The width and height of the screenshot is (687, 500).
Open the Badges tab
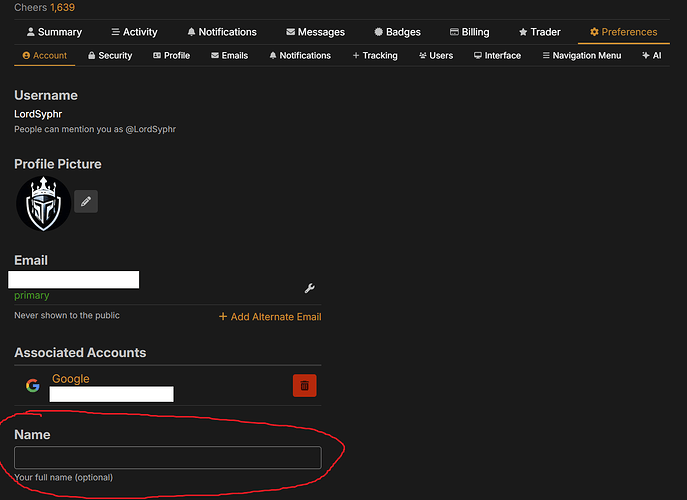click(x=397, y=32)
